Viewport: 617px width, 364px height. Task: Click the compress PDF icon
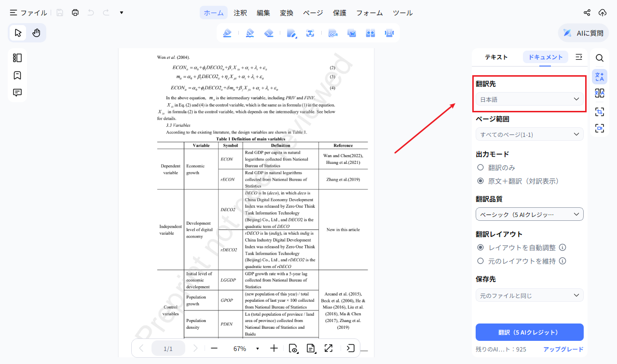click(389, 33)
